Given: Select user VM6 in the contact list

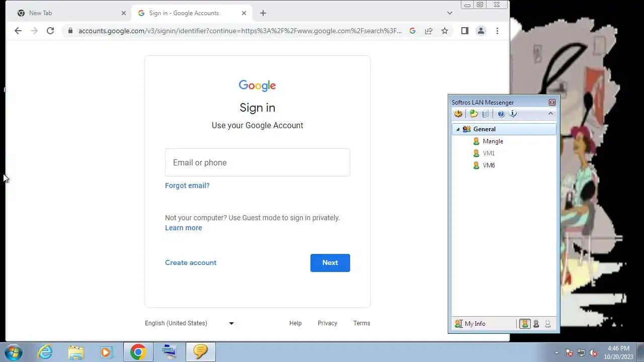Looking at the screenshot, I should coord(489,165).
